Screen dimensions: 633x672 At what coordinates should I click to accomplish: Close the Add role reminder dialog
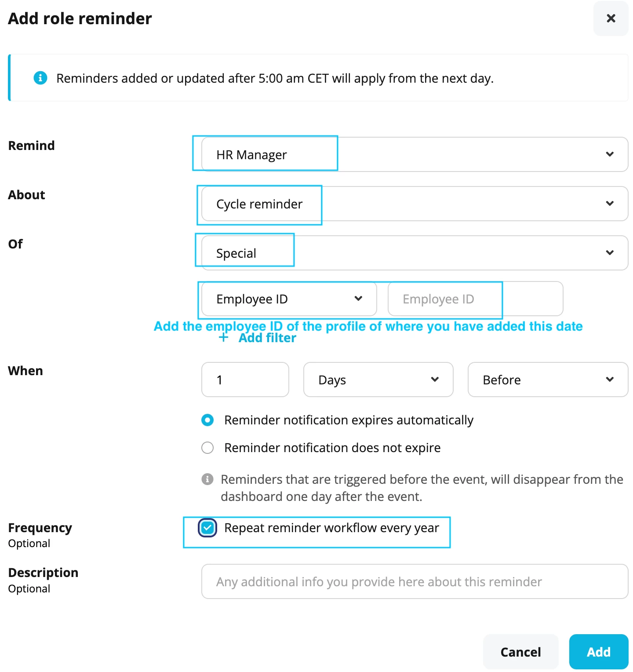(611, 18)
